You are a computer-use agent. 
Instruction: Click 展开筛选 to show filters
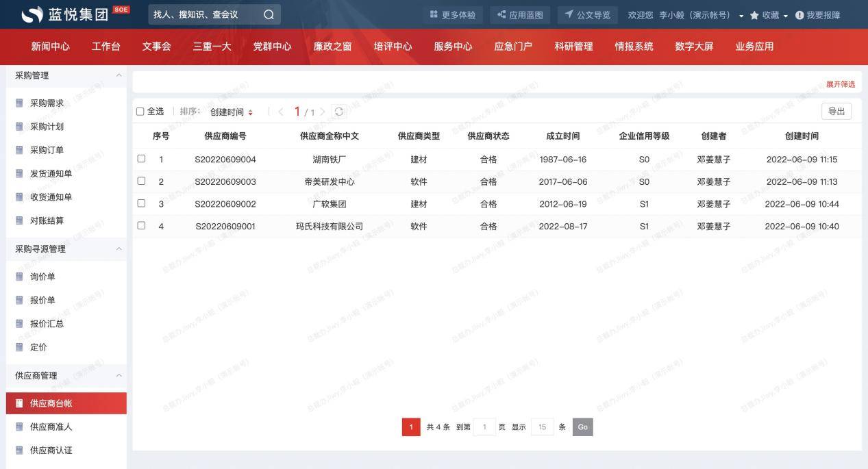(x=841, y=84)
